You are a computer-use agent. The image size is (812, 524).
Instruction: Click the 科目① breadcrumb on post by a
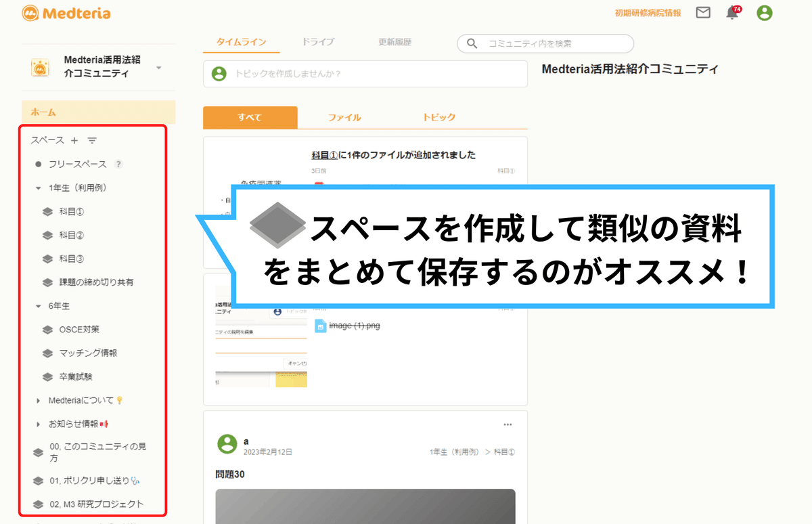point(504,452)
